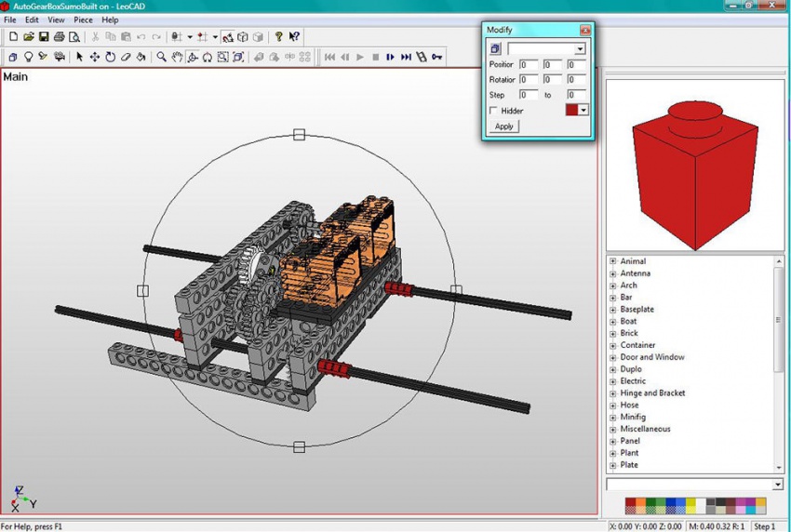Click the Save file icon
The image size is (791, 532).
coord(44,37)
